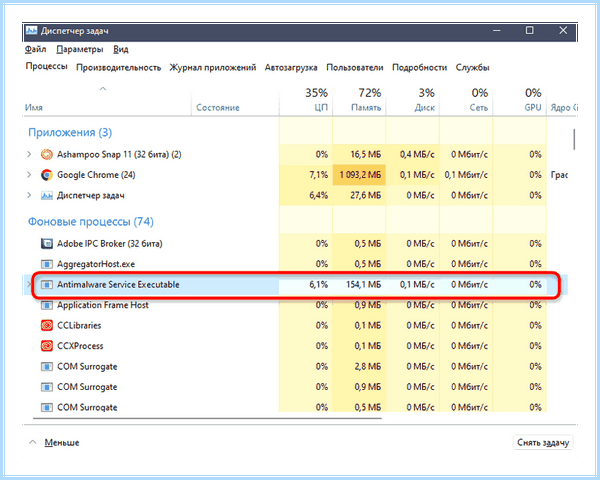Screen dimensions: 600x480
Task: Sort by the Диск 3% column header
Action: pyautogui.click(x=413, y=101)
